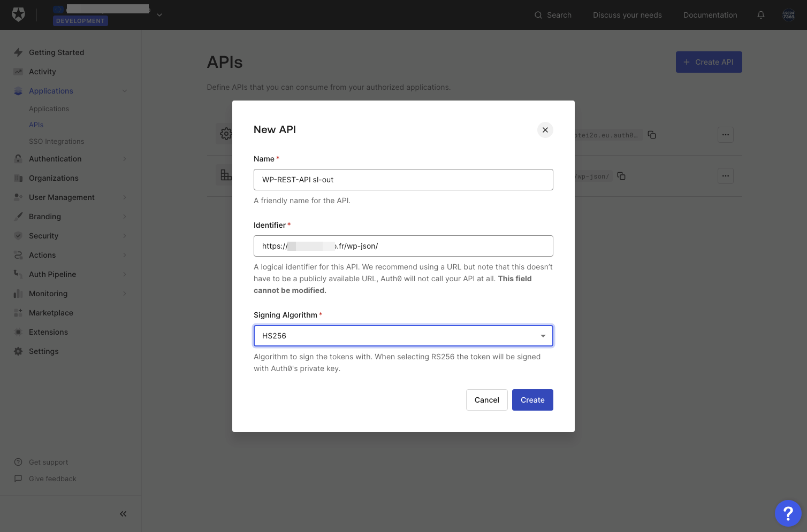Expand the Security sidebar section
The image size is (807, 532).
click(x=125, y=236)
